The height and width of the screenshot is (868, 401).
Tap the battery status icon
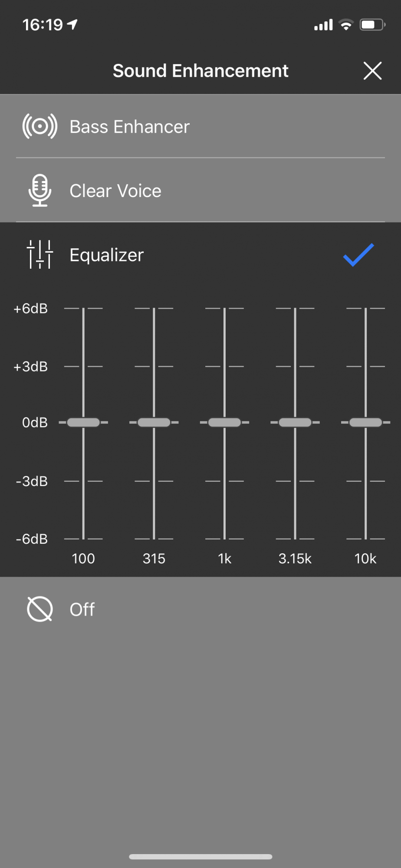click(x=372, y=25)
